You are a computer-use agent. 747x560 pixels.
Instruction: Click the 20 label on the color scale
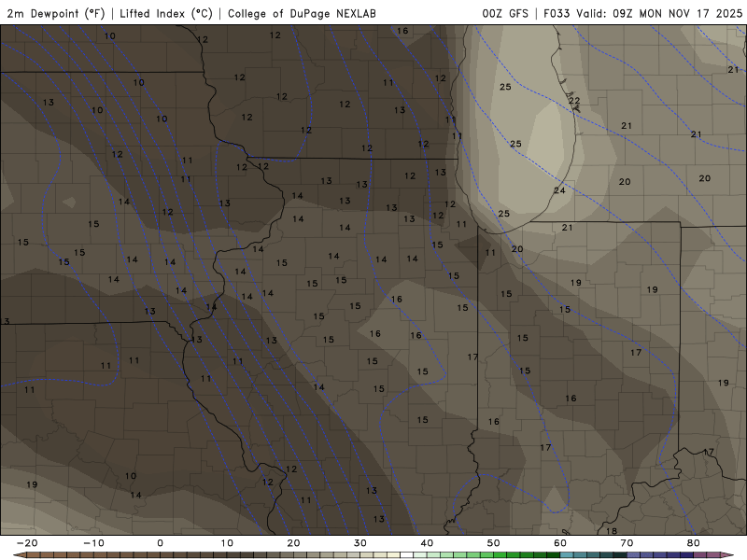(293, 543)
